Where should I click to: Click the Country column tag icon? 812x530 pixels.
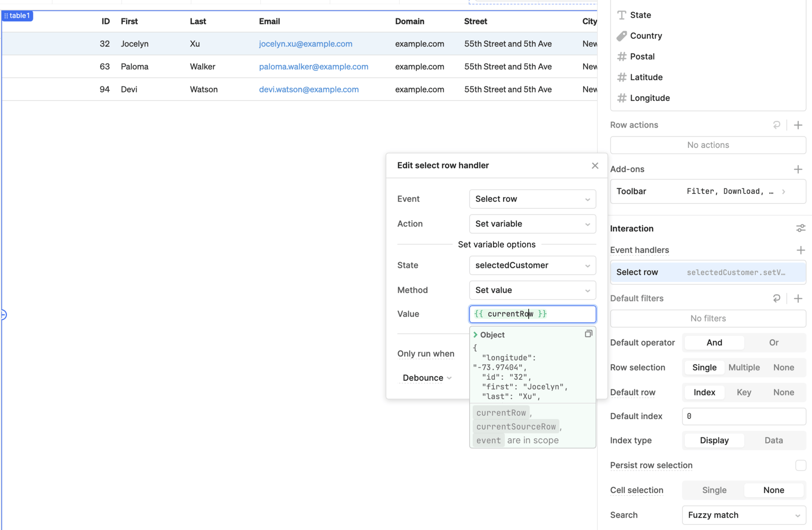pos(622,36)
